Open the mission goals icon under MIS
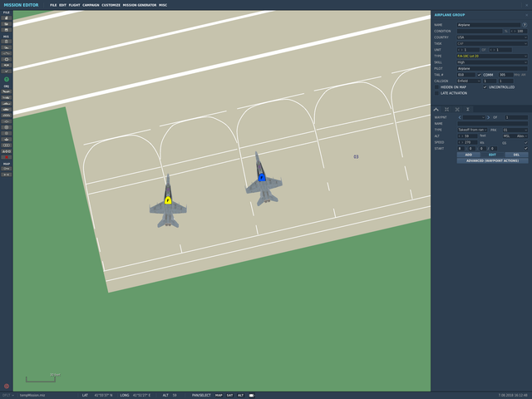This screenshot has height=399, width=532. click(x=7, y=59)
